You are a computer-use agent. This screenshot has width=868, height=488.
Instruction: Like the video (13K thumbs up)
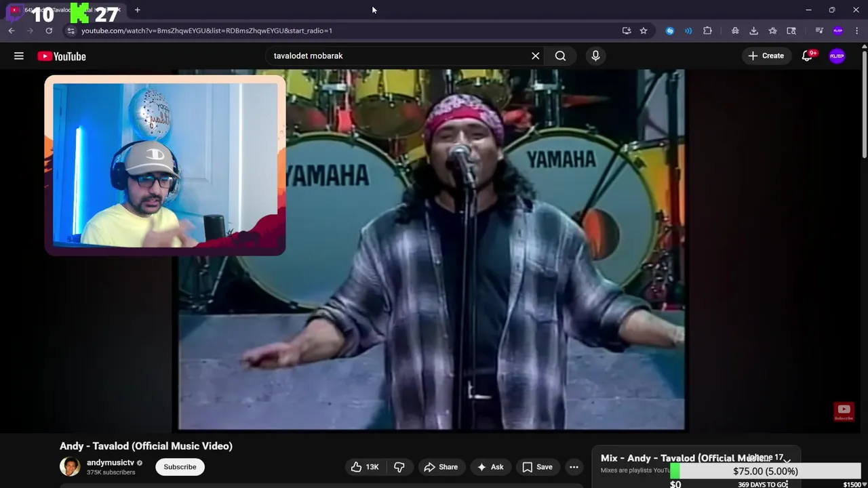click(365, 467)
